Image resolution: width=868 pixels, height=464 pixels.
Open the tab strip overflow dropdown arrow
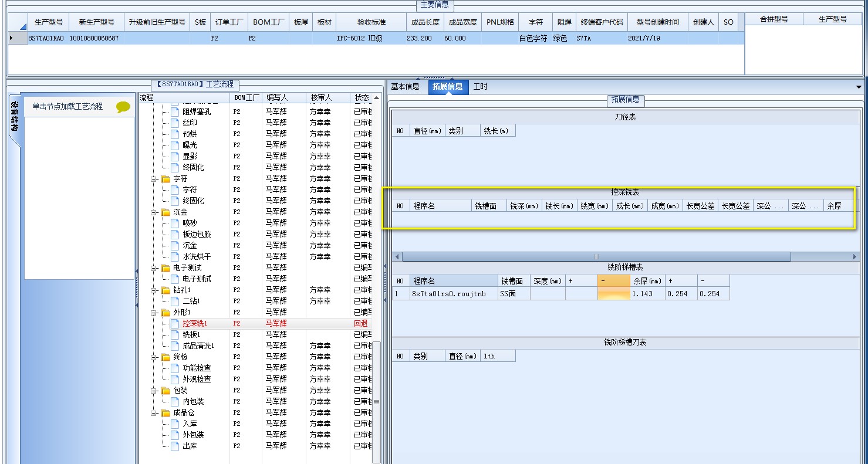(859, 87)
